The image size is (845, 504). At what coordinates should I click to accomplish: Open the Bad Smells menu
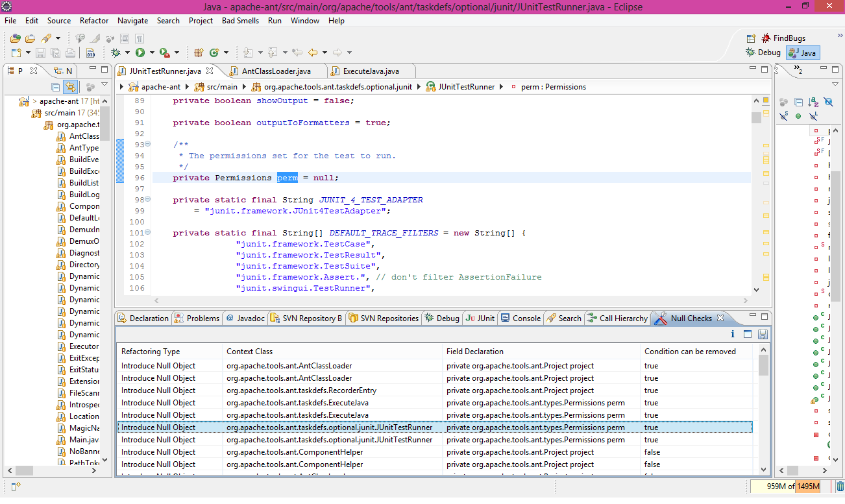coord(240,20)
